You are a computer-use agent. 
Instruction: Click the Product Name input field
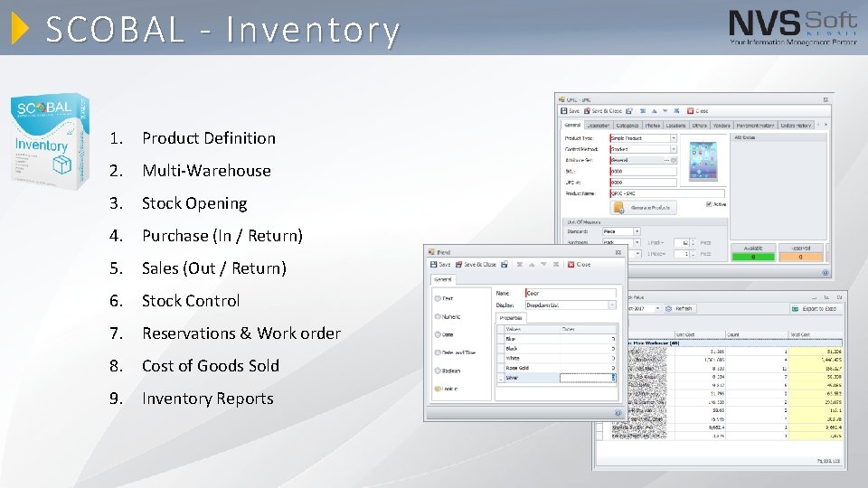pos(667,193)
